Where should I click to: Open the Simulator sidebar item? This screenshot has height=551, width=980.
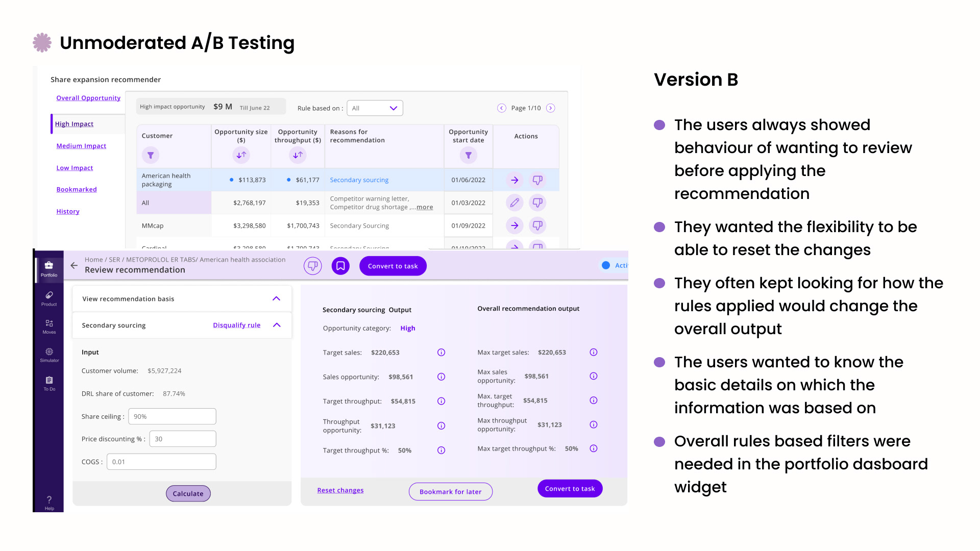point(49,355)
